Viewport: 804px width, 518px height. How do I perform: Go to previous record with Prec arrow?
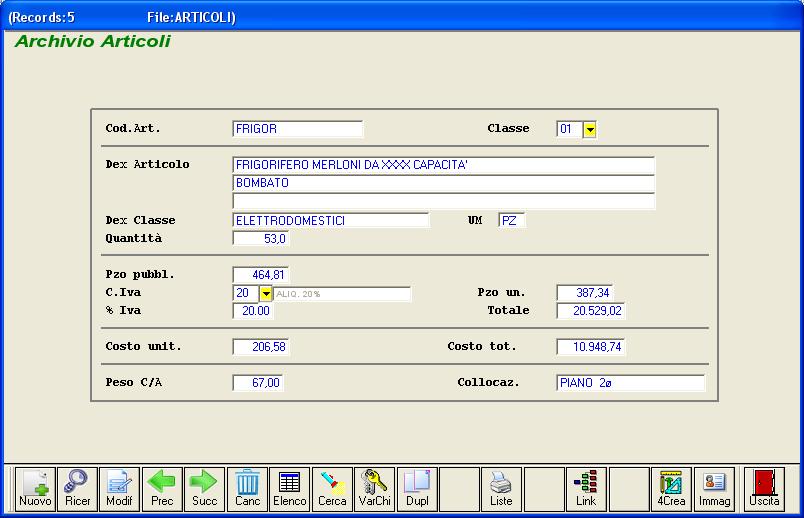[162, 489]
